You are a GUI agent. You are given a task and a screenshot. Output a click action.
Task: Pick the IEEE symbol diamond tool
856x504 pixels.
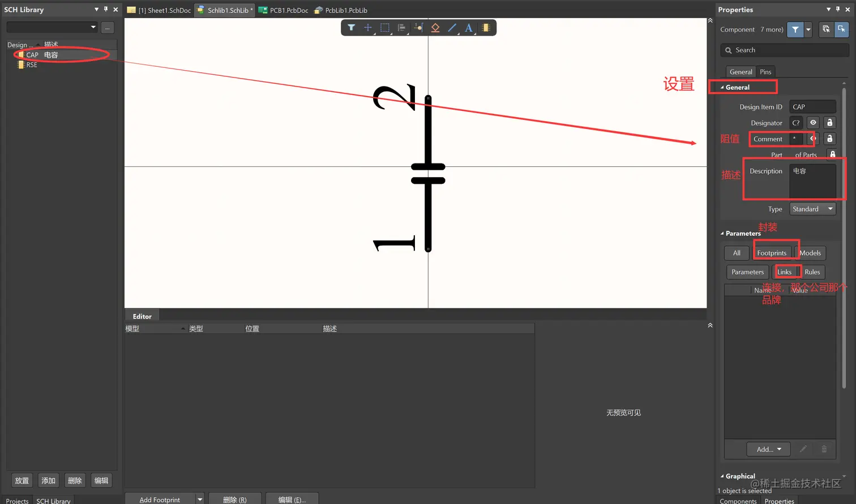(435, 27)
